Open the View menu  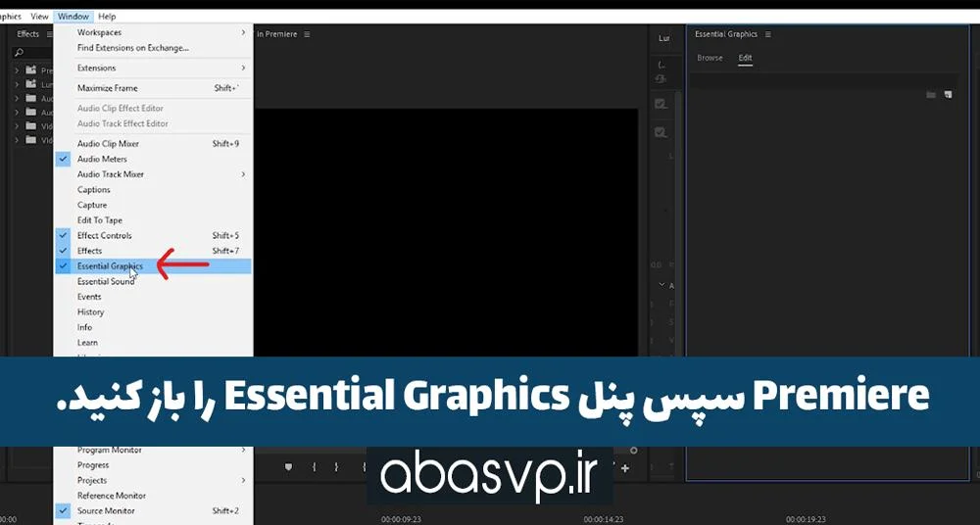coord(39,17)
